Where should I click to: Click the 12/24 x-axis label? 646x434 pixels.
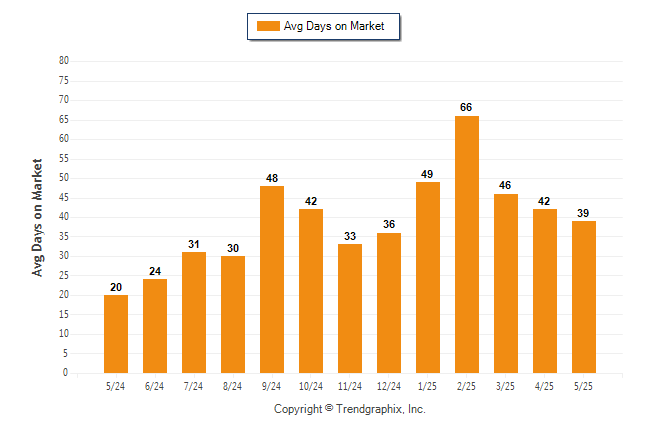[x=389, y=386]
